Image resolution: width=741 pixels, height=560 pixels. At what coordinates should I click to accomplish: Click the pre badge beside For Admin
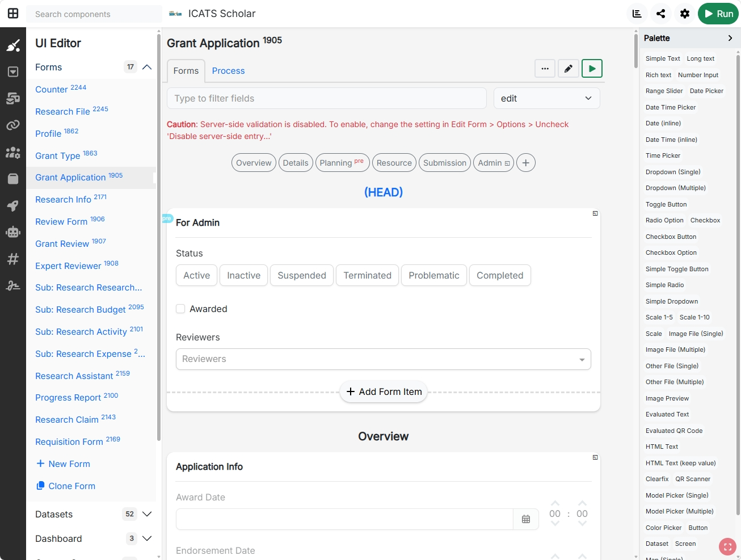(x=167, y=218)
